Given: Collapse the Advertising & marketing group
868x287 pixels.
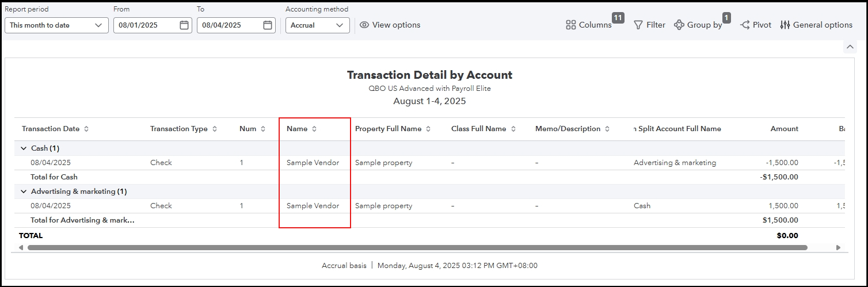Looking at the screenshot, I should (24, 192).
